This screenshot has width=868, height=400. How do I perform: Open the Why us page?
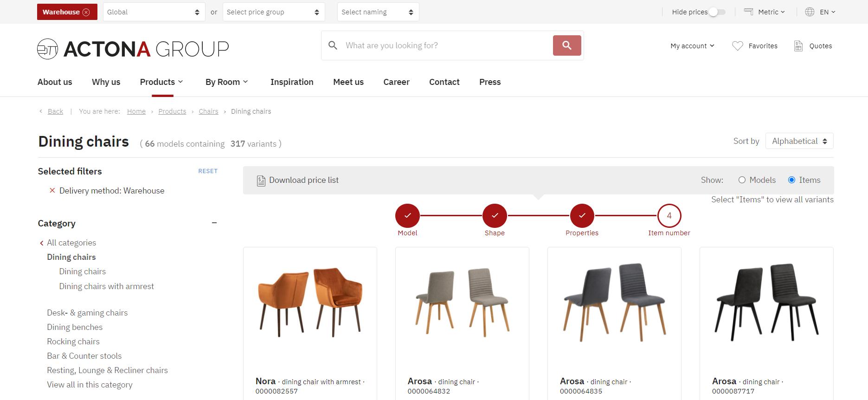(106, 82)
